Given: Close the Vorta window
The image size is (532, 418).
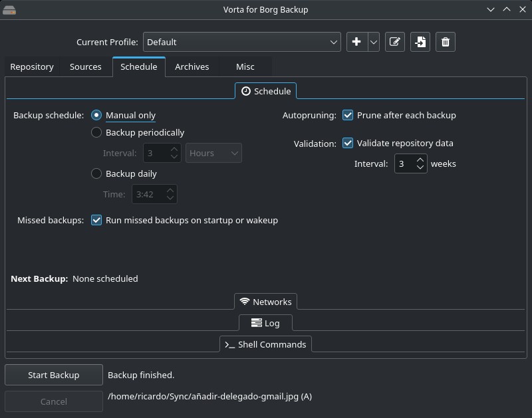Looking at the screenshot, I should 523,9.
